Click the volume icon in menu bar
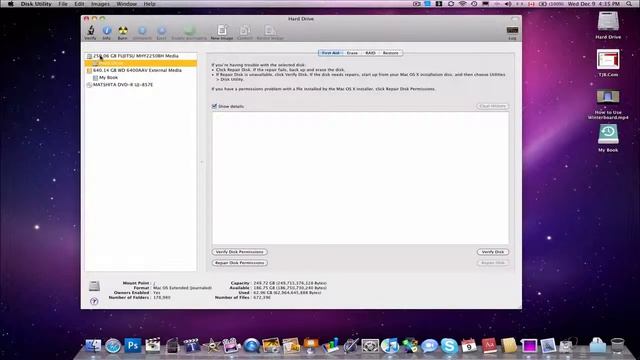This screenshot has width=640, height=360. coord(508,4)
